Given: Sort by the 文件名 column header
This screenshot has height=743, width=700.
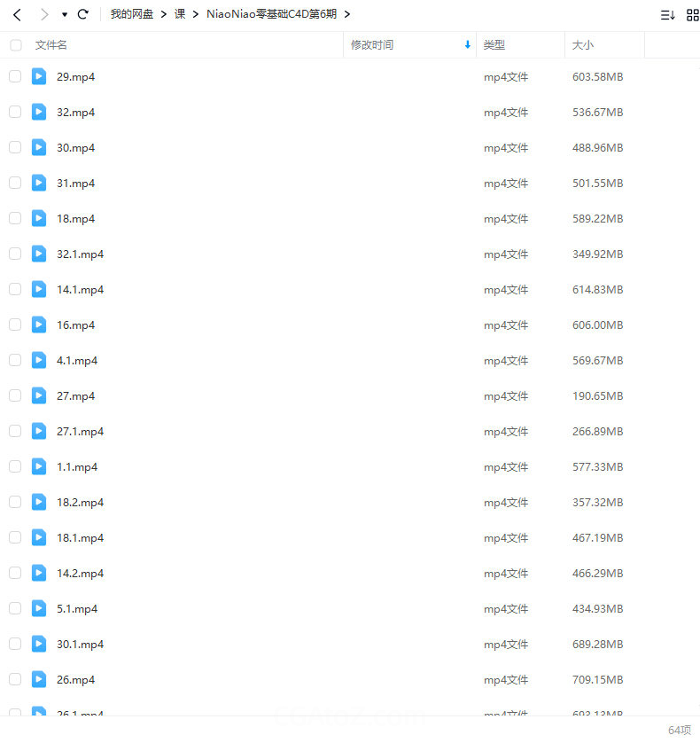Looking at the screenshot, I should coord(51,44).
